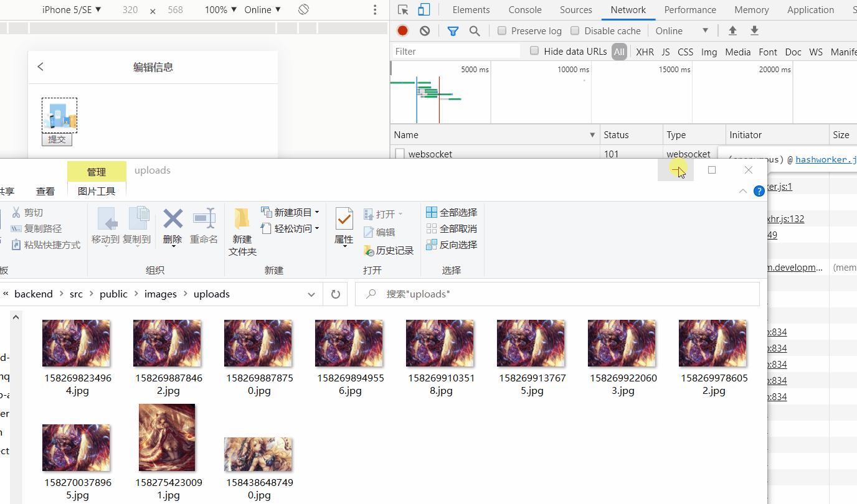This screenshot has height=504, width=857.
Task: Click the export HAR download icon
Action: point(754,31)
